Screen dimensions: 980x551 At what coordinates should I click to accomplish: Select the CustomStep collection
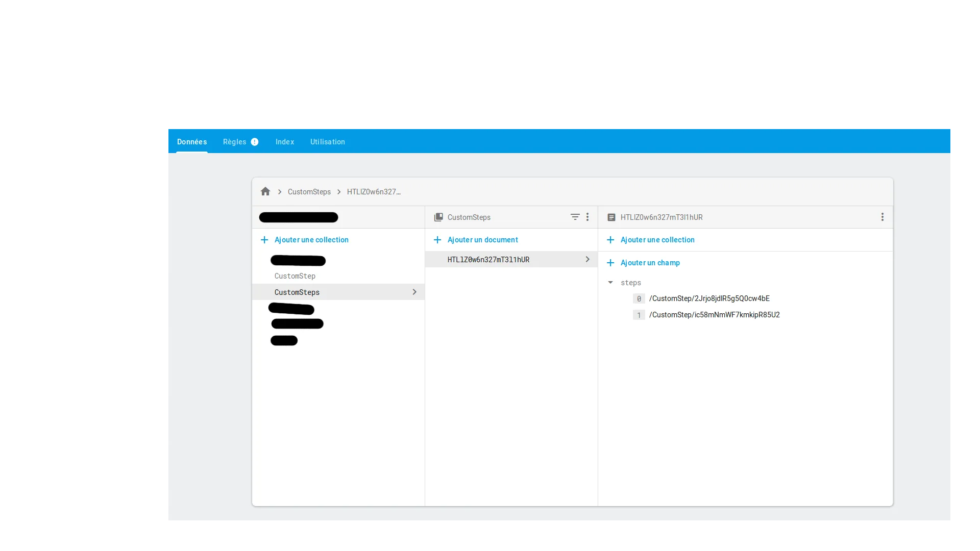pyautogui.click(x=295, y=276)
